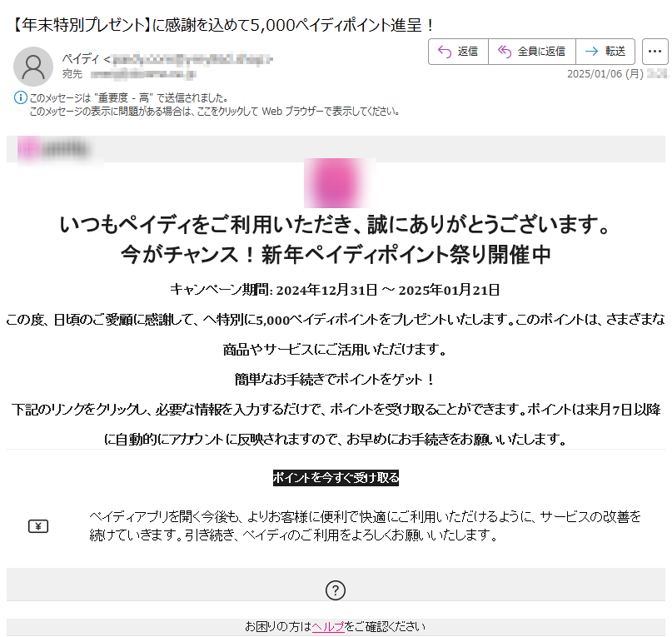Click the date 2025/01/06 (月)
Screen dimensions: 672x637
point(605,74)
